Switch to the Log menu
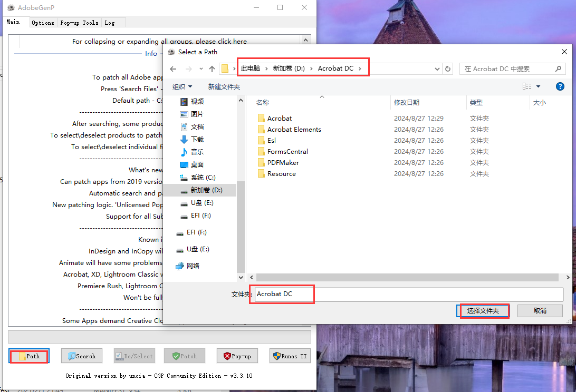Screen dimensions: 576x392 [x=109, y=22]
